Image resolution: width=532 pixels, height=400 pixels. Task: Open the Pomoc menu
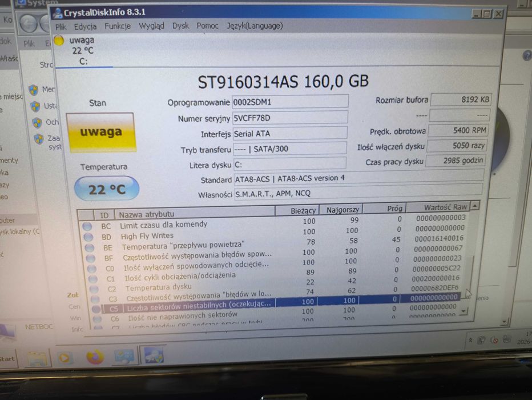(207, 26)
